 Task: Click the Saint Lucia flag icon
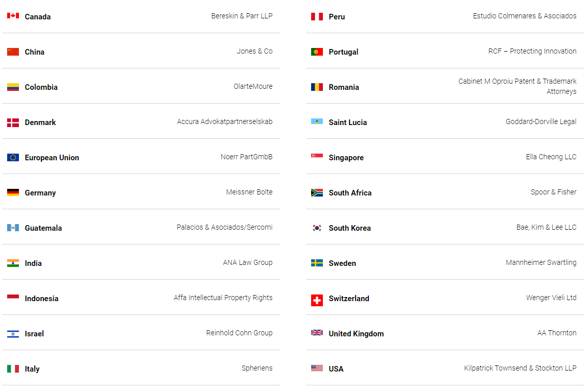pos(317,121)
